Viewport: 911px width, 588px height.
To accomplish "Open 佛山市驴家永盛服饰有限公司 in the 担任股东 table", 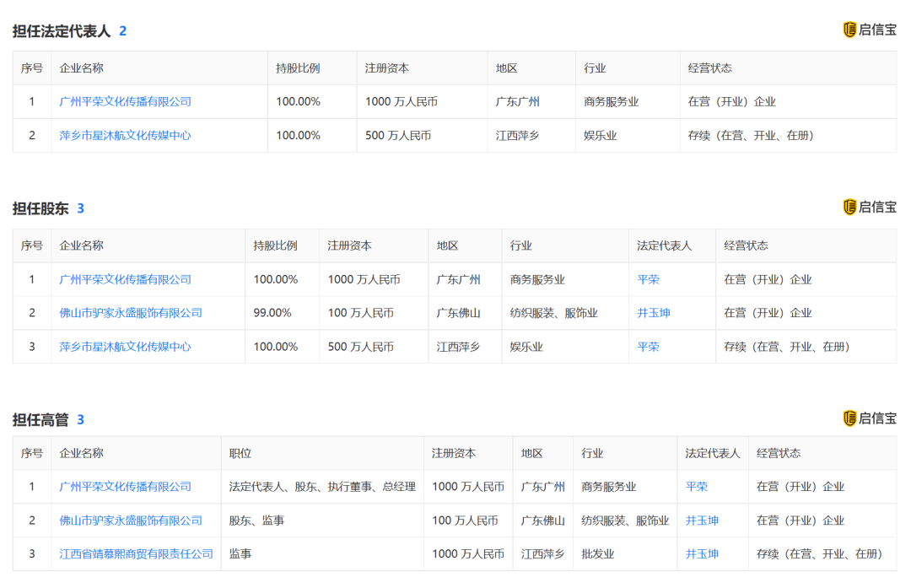I will tap(131, 313).
